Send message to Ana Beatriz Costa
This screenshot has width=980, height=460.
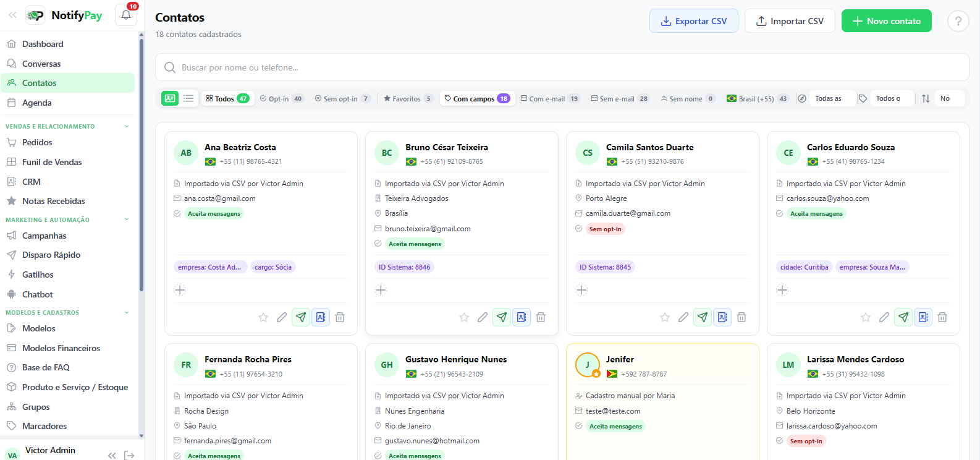point(301,317)
